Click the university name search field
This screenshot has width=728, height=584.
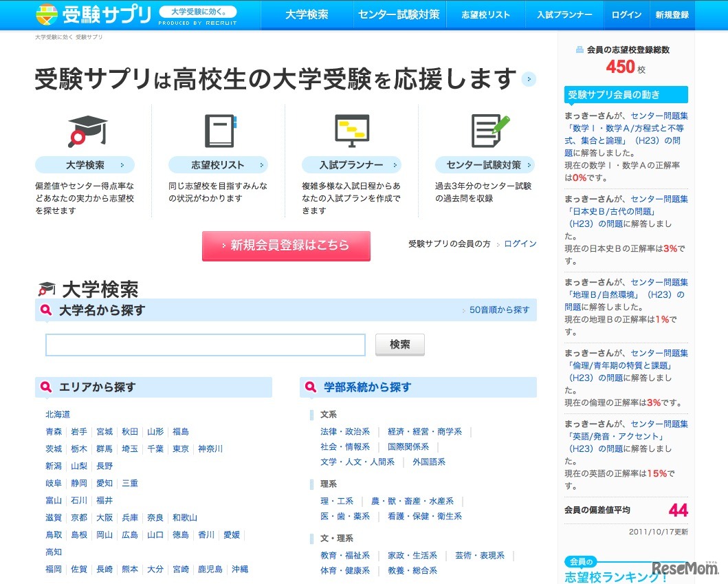click(205, 345)
